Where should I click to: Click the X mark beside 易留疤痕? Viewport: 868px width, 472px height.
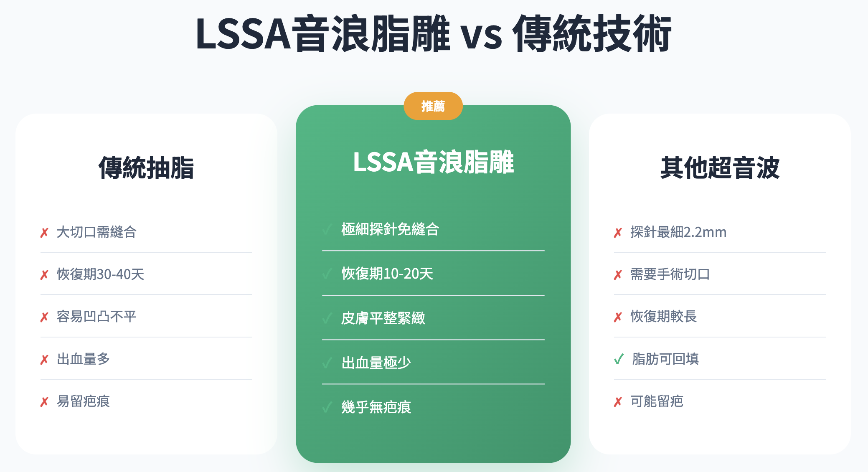tap(44, 402)
